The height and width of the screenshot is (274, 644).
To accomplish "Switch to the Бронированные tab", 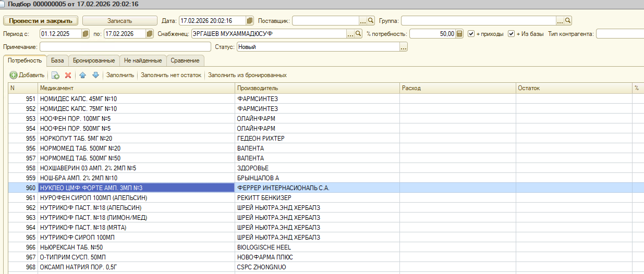I will point(94,60).
